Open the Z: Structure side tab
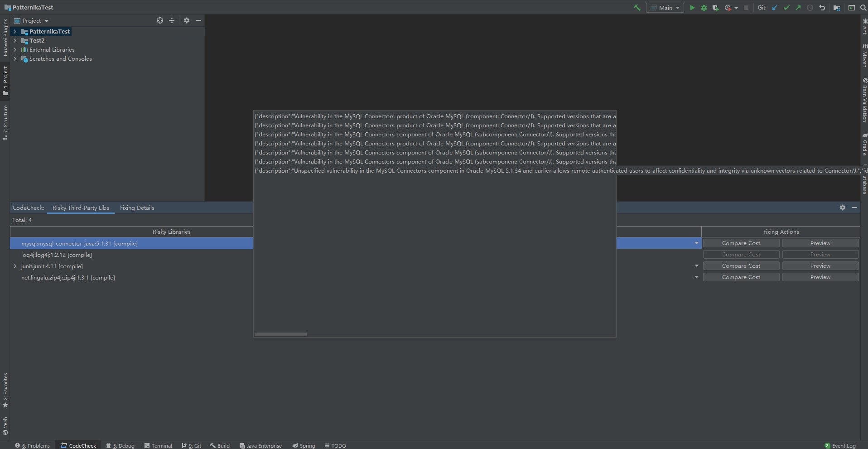This screenshot has width=868, height=449. coord(5,122)
